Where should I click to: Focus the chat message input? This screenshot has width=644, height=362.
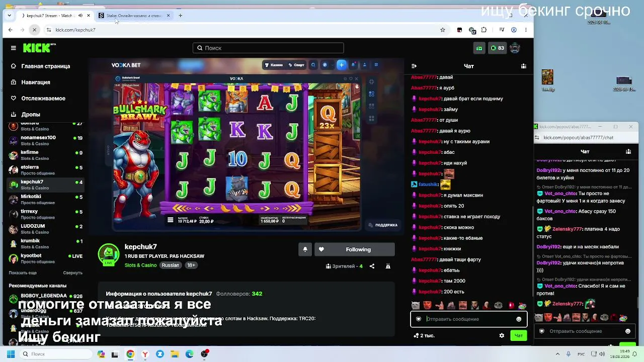click(469, 319)
